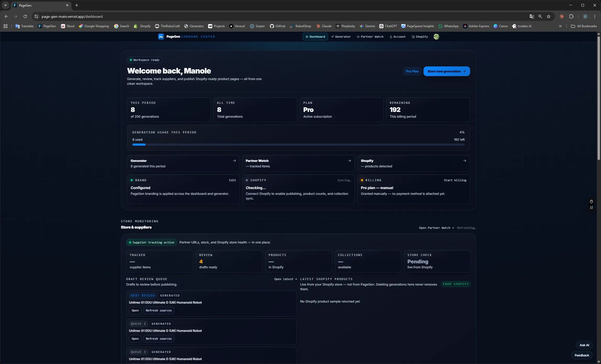This screenshot has height=364, width=601.
Task: Switch to the Account nav tab
Action: 398,37
